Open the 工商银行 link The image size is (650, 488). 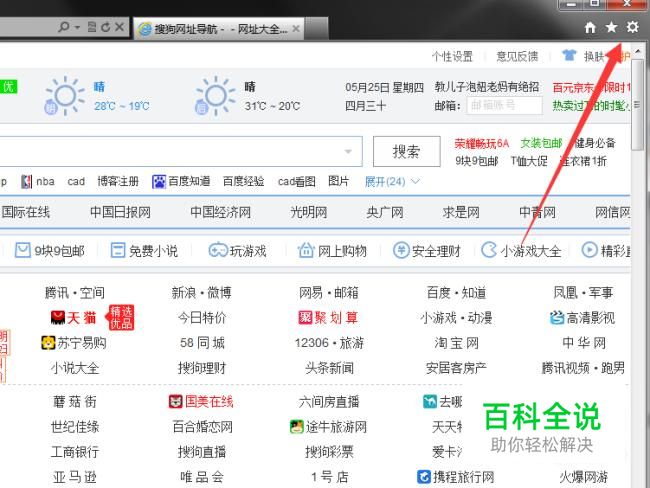(75, 452)
